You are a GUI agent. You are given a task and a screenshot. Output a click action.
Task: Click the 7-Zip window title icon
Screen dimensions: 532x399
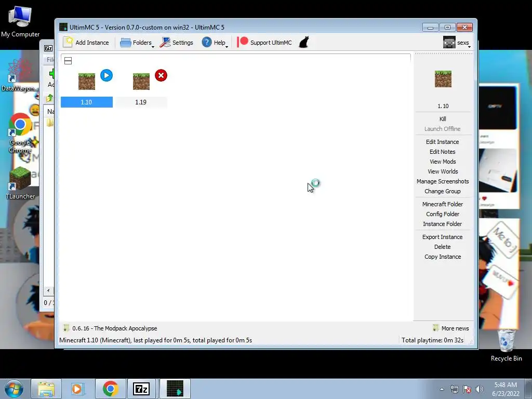coord(48,48)
